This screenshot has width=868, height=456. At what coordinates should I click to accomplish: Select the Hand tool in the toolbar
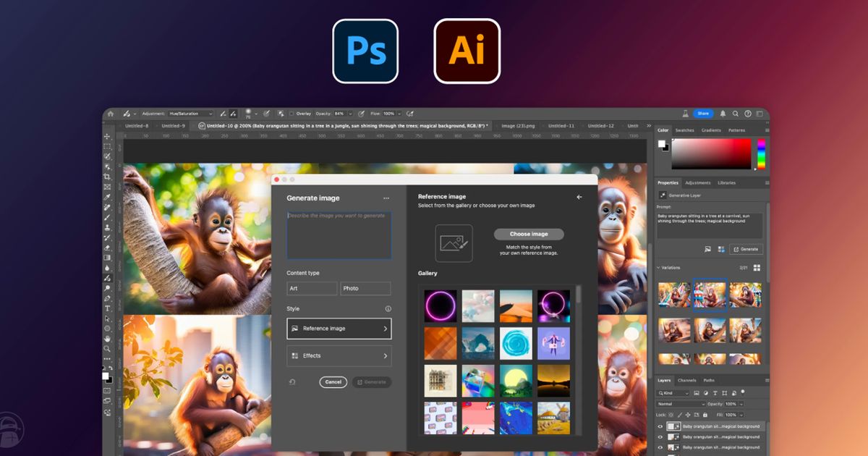click(107, 338)
